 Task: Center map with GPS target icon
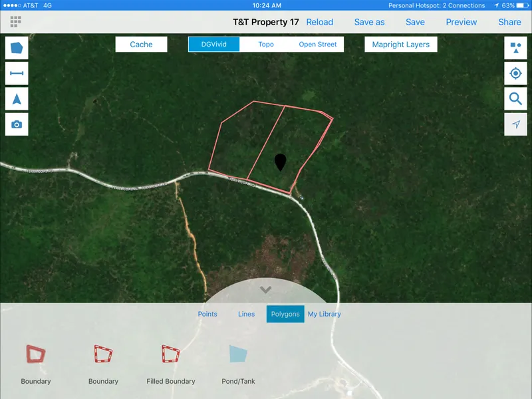[x=515, y=73]
